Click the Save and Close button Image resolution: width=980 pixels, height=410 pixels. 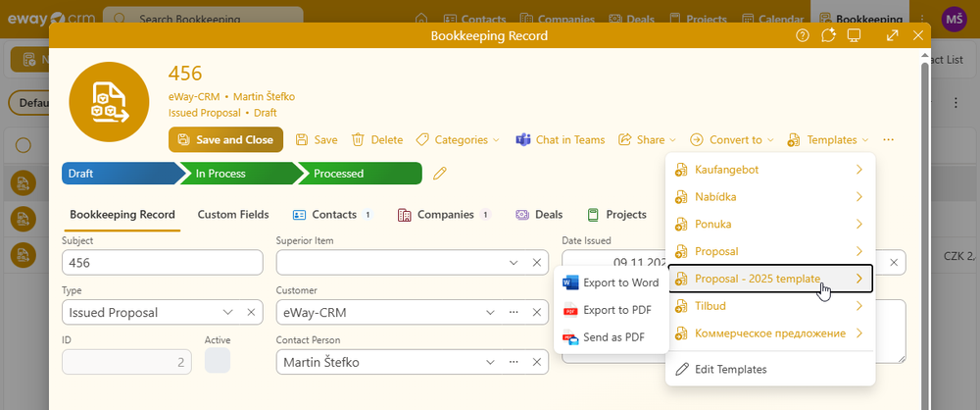[x=225, y=140]
